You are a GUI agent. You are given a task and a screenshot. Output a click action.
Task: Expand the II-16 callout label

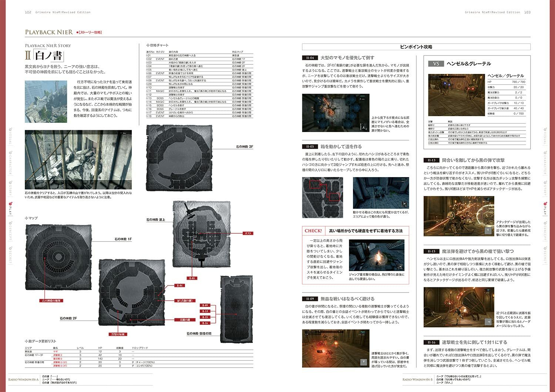(205, 322)
